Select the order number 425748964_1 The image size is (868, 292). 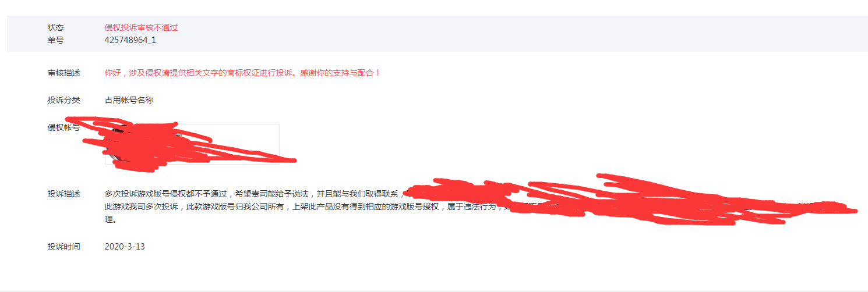tap(130, 40)
